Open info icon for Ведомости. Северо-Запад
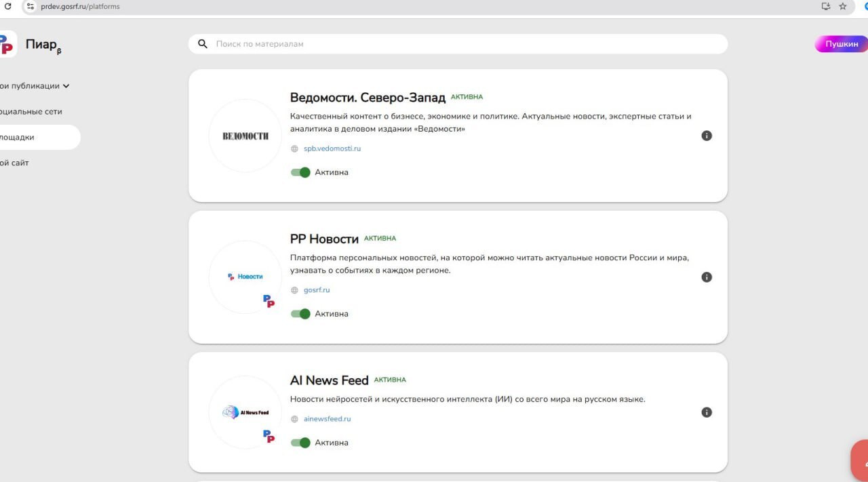Screen dimensions: 868x482 point(707,136)
